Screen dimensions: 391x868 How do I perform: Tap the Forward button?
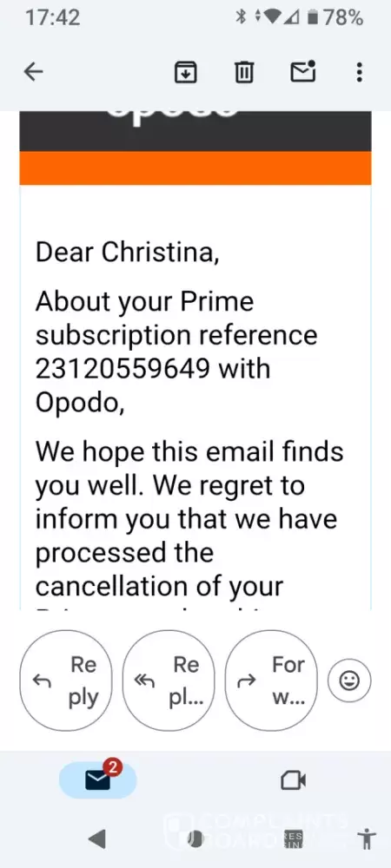(272, 681)
